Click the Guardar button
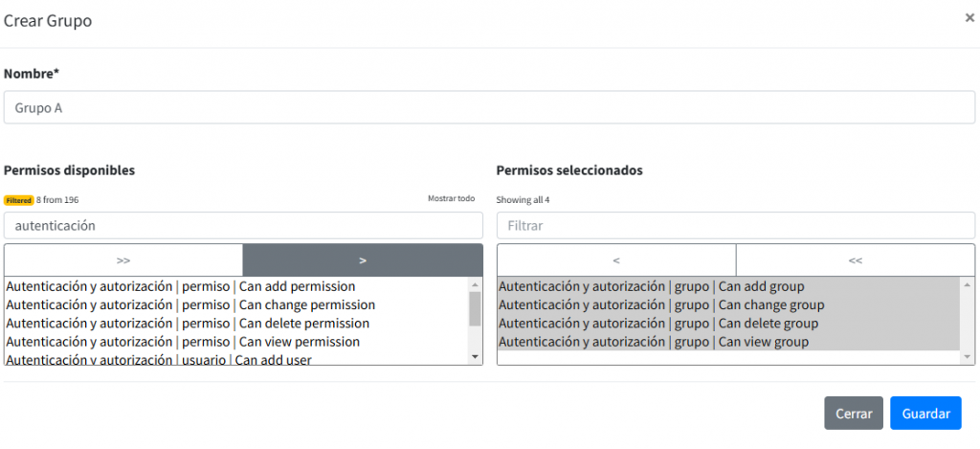Screen dimensions: 980x449 924,414
